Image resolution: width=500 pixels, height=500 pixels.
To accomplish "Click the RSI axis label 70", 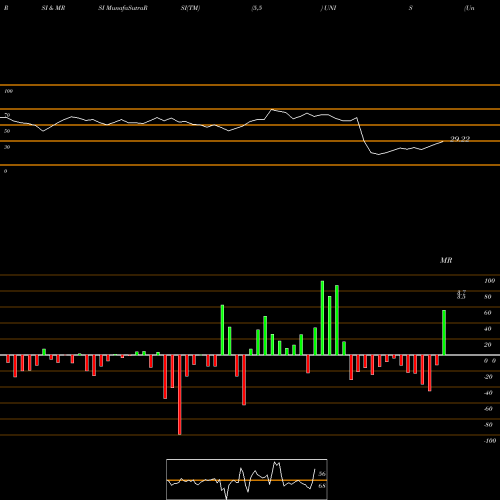I will point(7,115).
